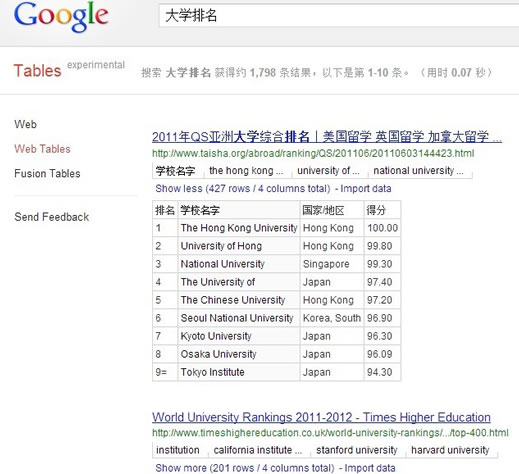Open the taisha.org result URL

click(x=313, y=153)
